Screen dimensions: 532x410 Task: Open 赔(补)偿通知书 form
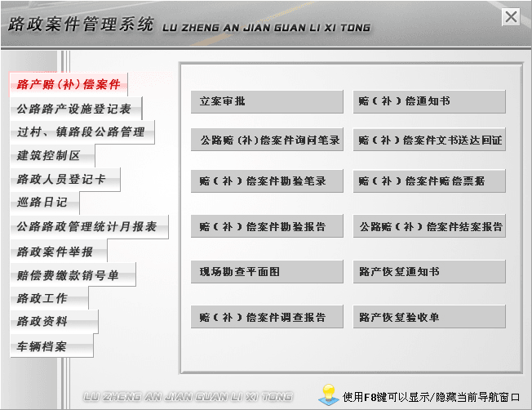click(x=429, y=101)
